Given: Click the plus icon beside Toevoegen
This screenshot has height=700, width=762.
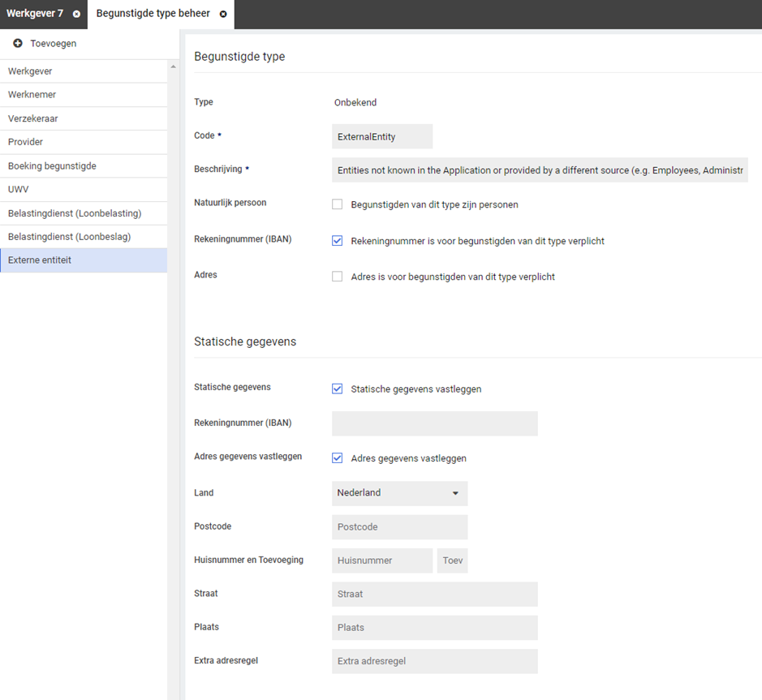Looking at the screenshot, I should click(x=18, y=43).
